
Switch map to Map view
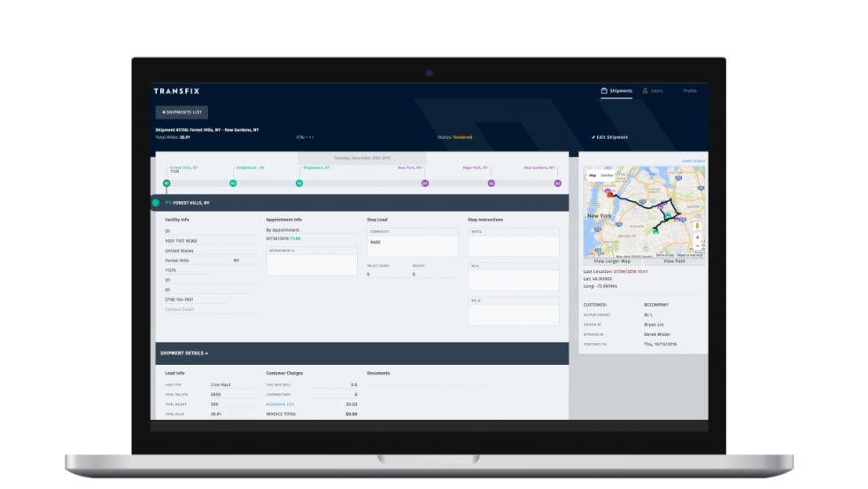coord(593,175)
